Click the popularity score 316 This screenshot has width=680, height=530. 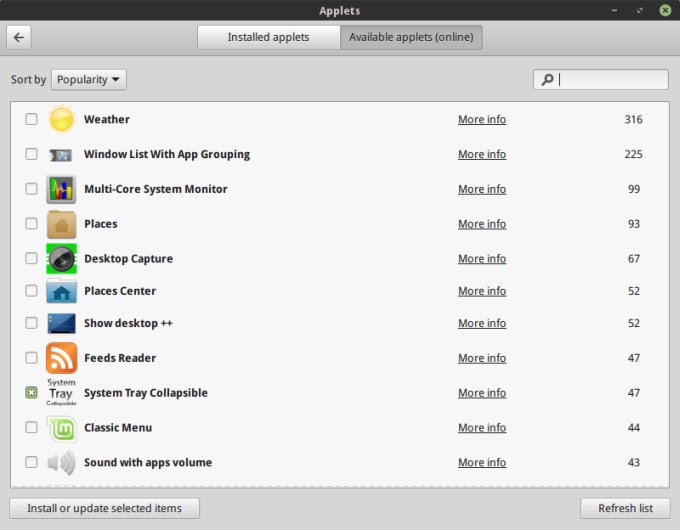coord(633,119)
